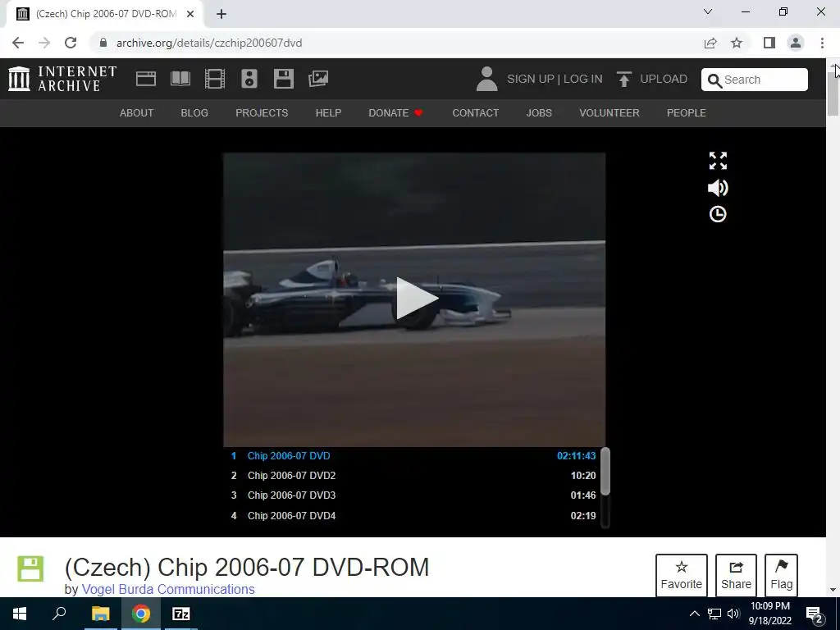Open system tray volume control

pos(733,614)
